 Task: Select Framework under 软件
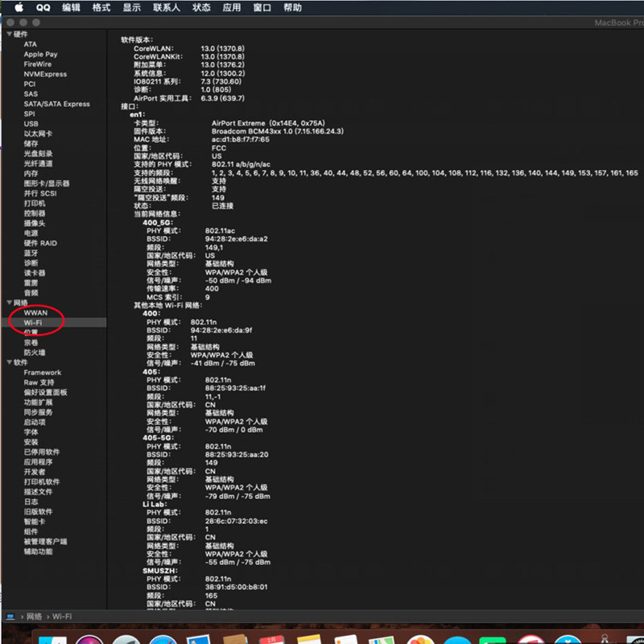(43, 372)
